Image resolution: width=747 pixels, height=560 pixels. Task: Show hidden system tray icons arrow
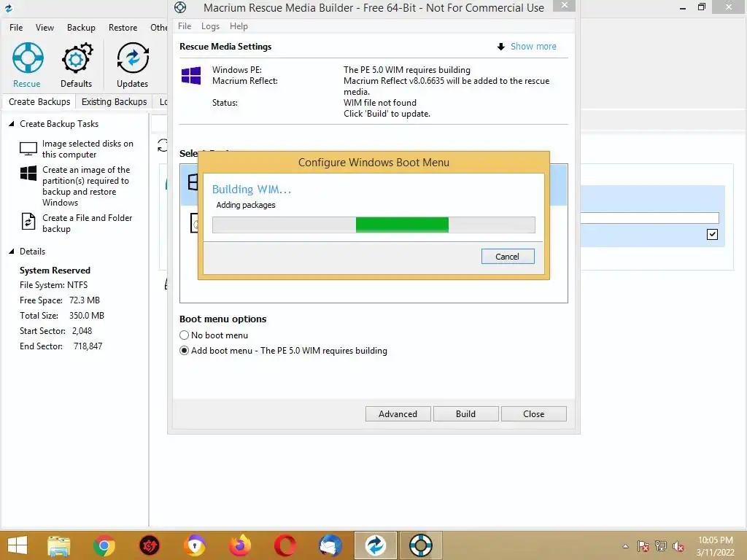tap(625, 546)
